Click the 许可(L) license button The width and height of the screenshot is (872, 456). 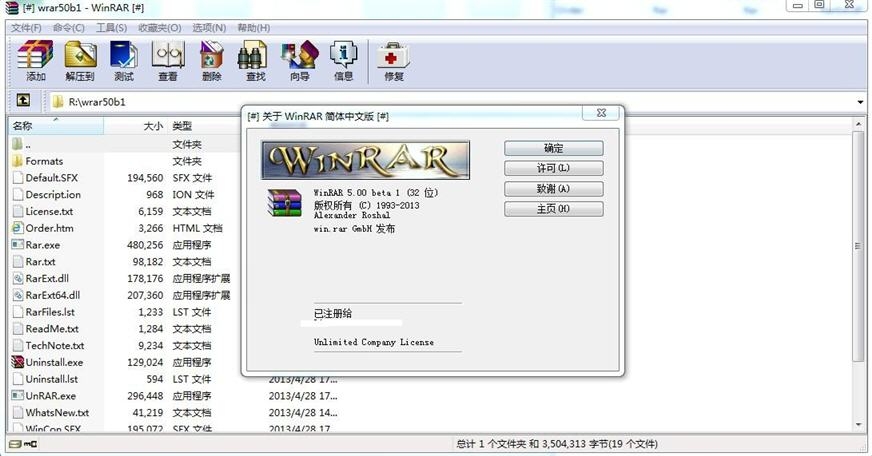point(553,168)
